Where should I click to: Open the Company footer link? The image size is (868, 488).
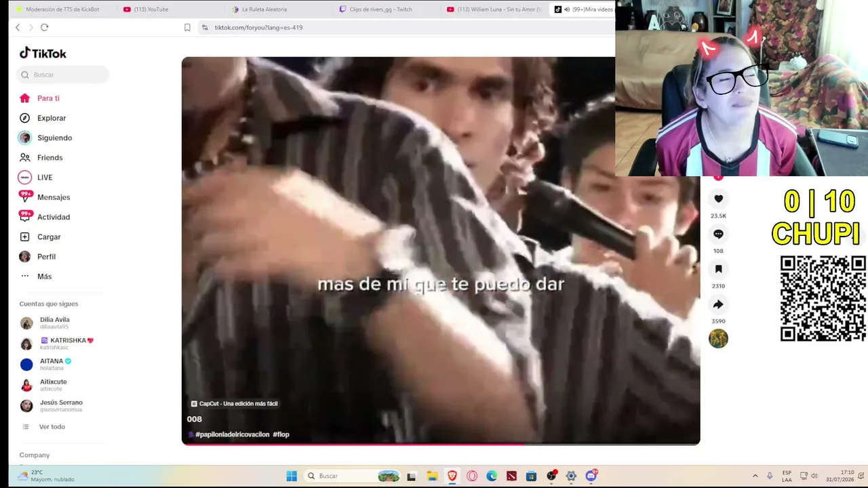click(x=35, y=455)
